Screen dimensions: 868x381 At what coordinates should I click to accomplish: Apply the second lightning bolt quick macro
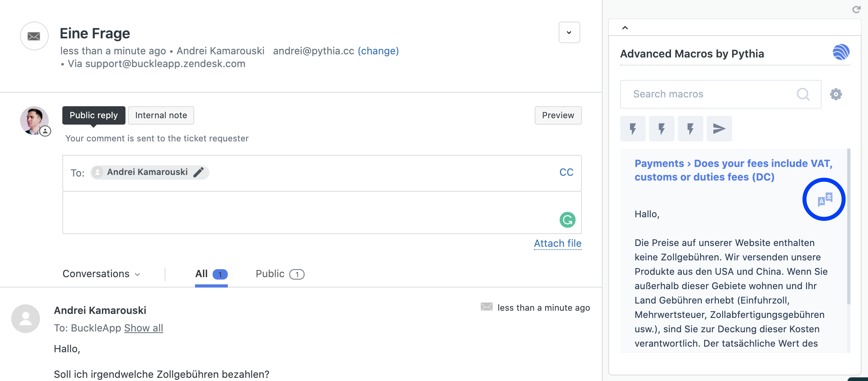662,129
